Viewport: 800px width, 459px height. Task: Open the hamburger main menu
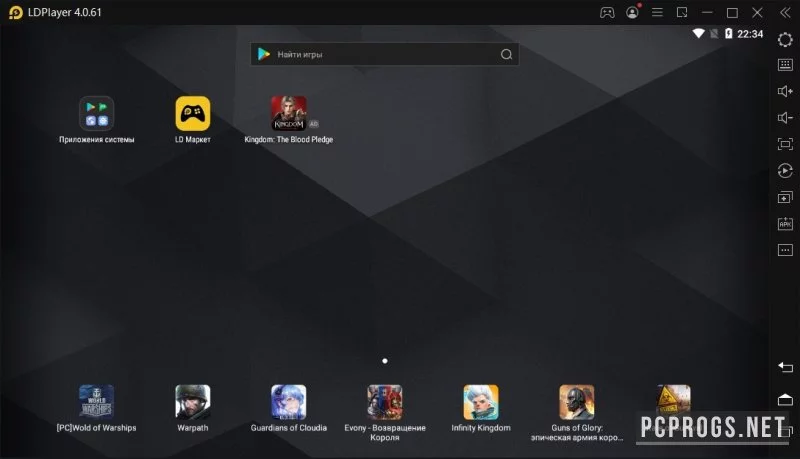point(657,12)
